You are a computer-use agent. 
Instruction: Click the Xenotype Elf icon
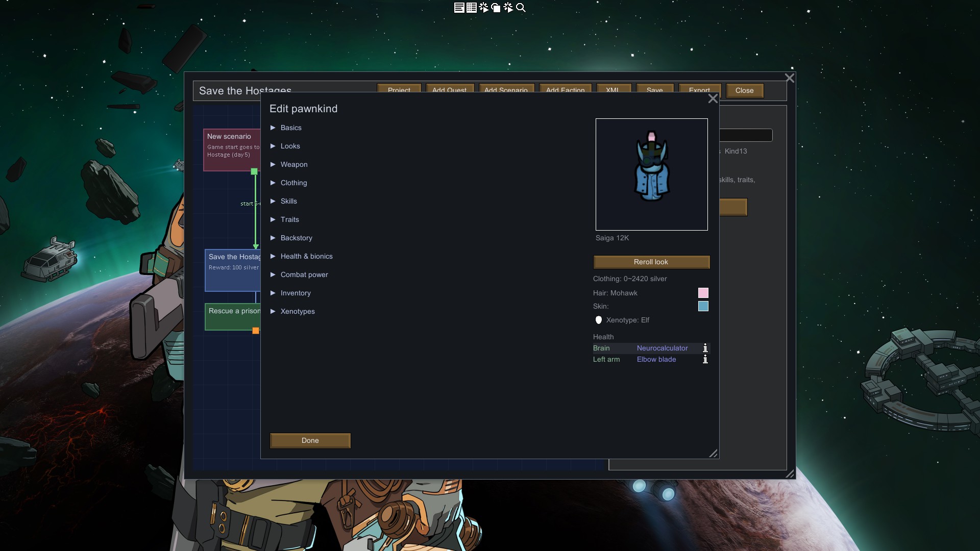599,320
